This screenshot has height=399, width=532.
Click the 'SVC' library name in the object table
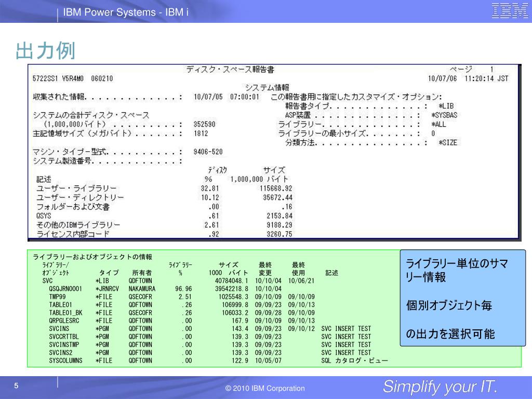click(x=47, y=281)
